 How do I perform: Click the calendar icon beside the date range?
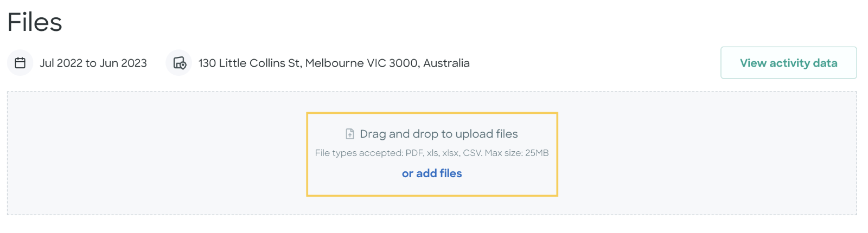[x=20, y=63]
